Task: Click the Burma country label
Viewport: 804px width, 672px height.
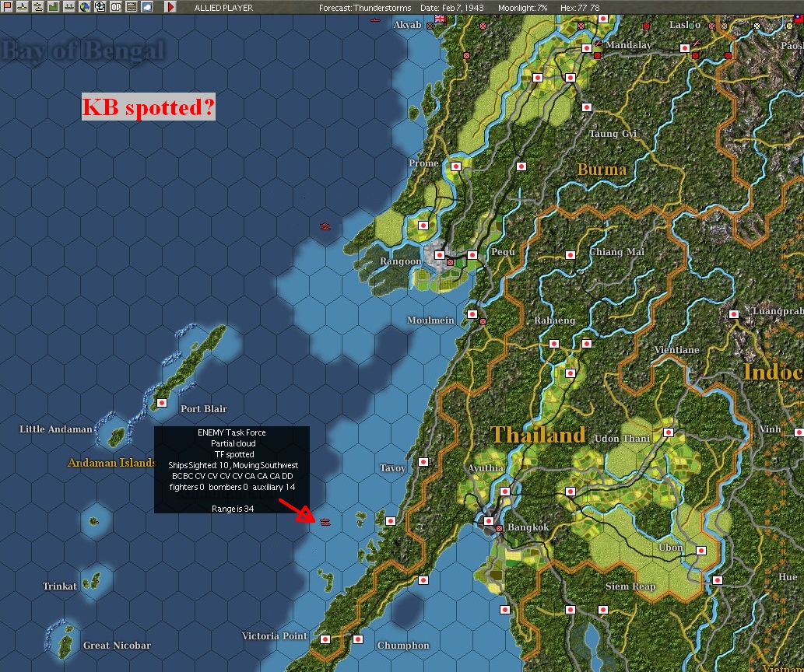Action: point(602,169)
